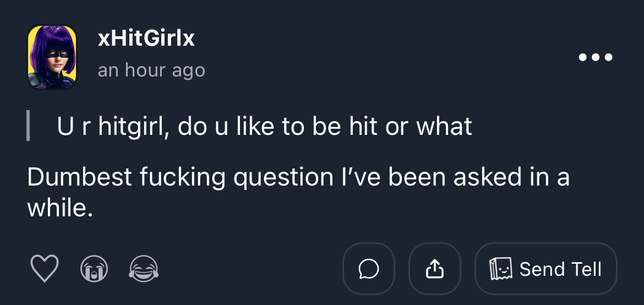Click the "an hour ago" timestamp
This screenshot has height=305, width=644.
(151, 70)
